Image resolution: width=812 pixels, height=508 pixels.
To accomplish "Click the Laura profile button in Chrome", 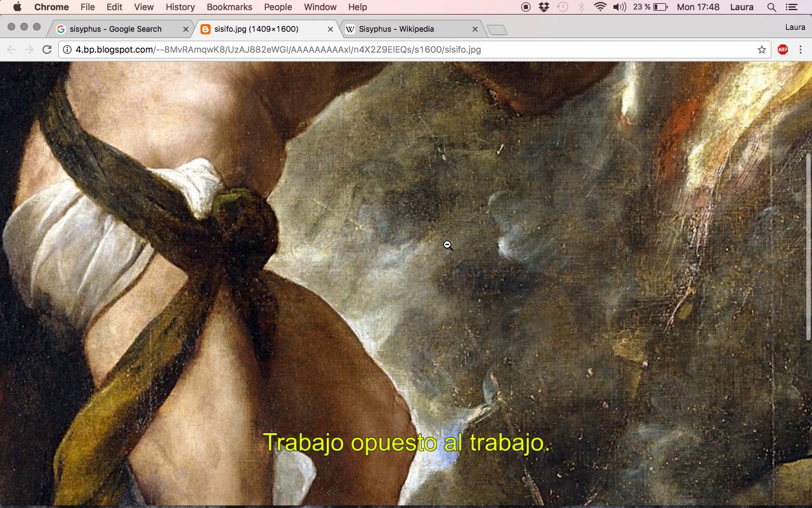I will (795, 27).
